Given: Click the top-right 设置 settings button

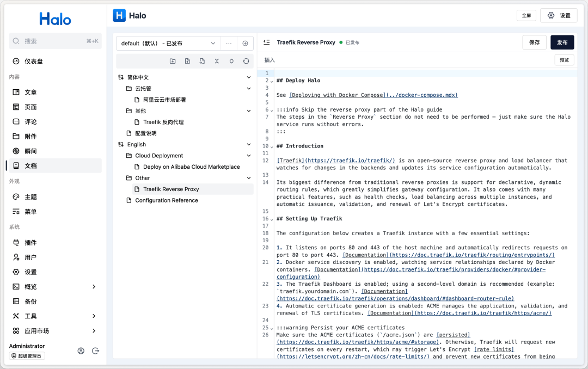Looking at the screenshot, I should click(x=559, y=15).
